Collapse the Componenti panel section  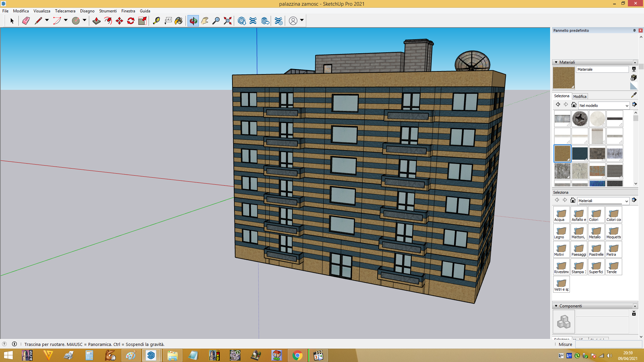point(556,306)
